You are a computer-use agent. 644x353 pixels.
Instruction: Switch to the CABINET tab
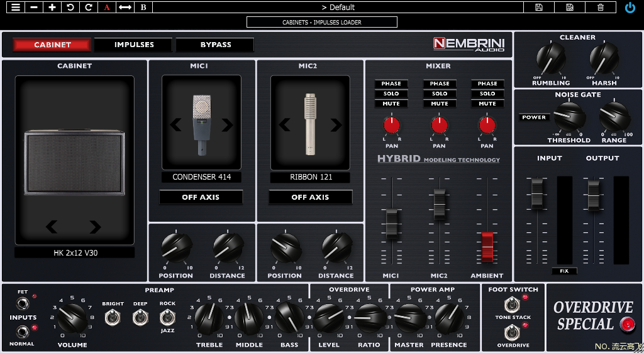point(52,45)
